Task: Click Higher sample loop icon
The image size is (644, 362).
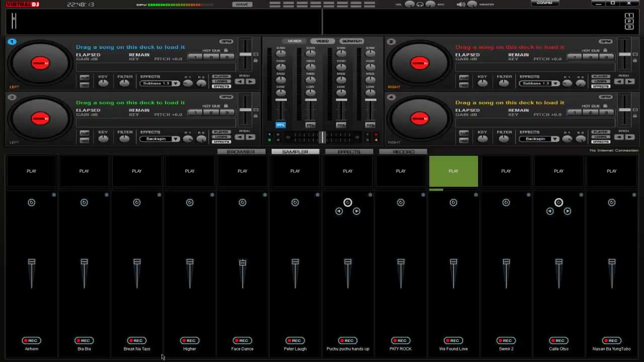Action: point(190,202)
